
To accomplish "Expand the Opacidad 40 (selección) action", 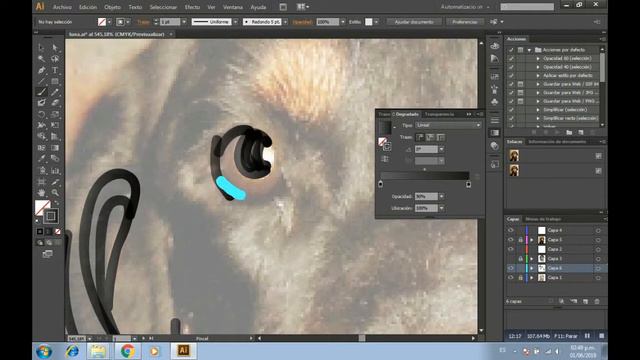I will 538,67.
